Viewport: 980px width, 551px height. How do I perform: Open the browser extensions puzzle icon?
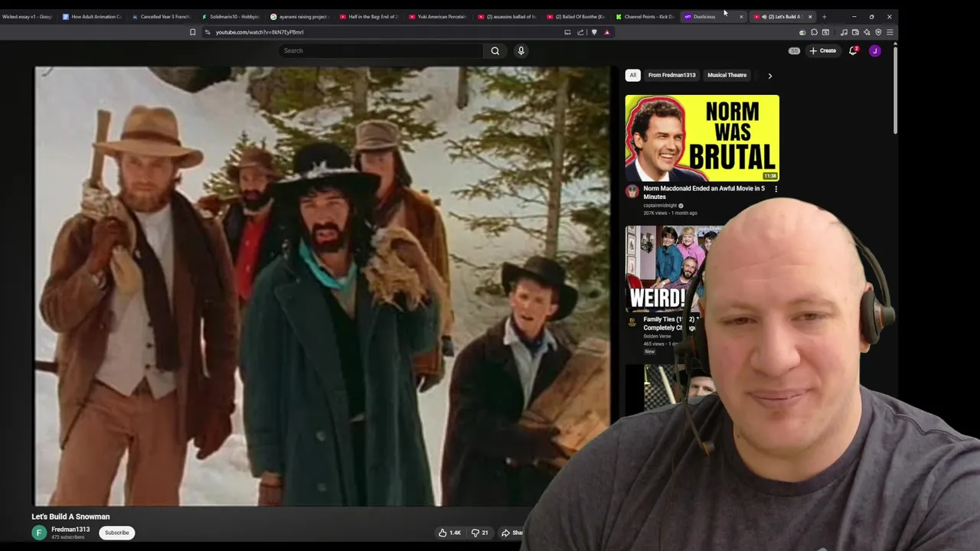pyautogui.click(x=814, y=32)
